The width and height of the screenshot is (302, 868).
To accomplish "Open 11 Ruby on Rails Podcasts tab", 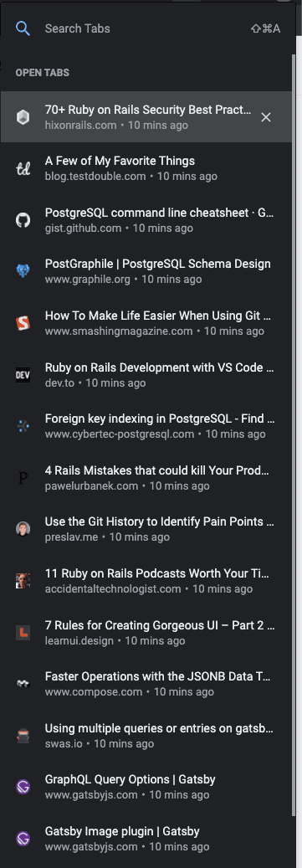I will pos(146,581).
